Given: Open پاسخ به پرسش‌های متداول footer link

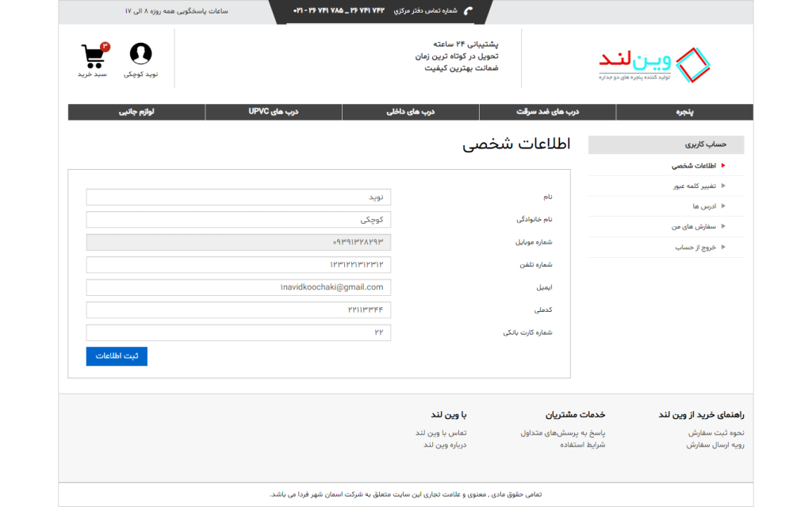Looking at the screenshot, I should (563, 433).
